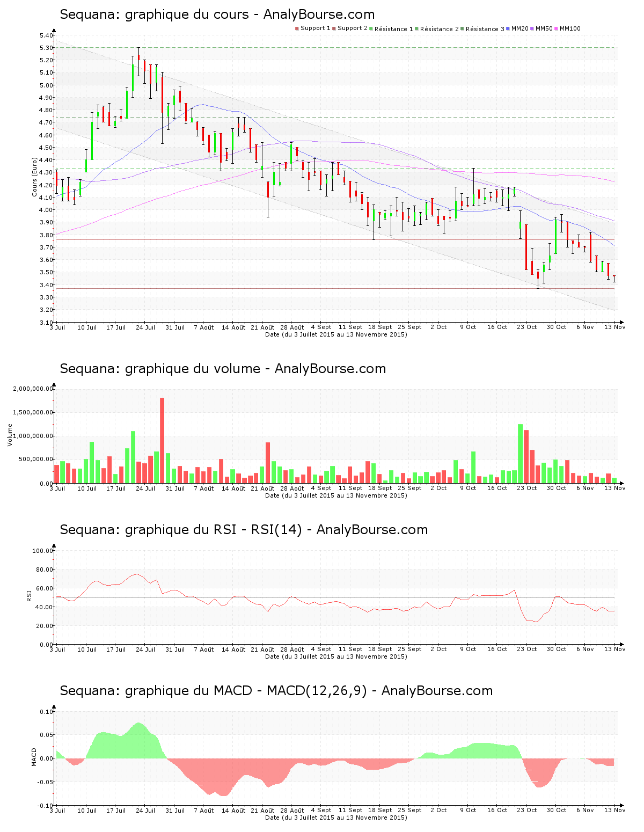Click the MM50 purple legend swatch
Screen dimensions: 644x832
coord(532,28)
